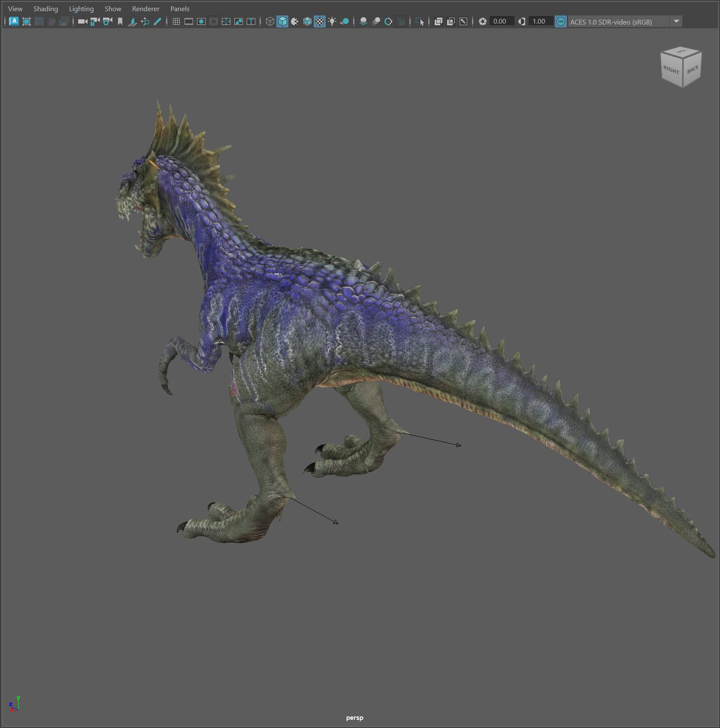Viewport: 720px width, 728px height.
Task: Click the RIGHT face of ViewCube
Action: 671,70
